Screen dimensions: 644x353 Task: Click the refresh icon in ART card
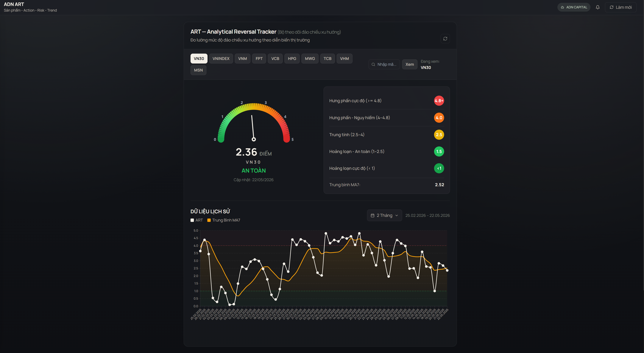[x=445, y=38]
